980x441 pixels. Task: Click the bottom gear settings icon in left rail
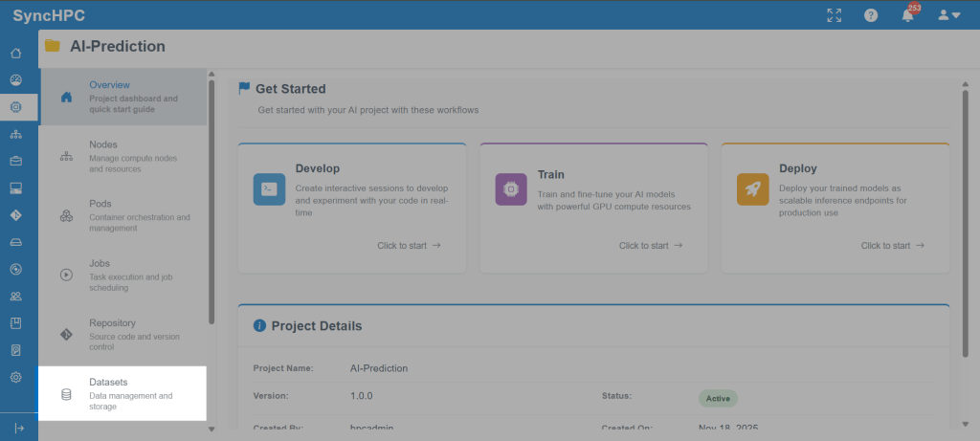click(x=15, y=378)
